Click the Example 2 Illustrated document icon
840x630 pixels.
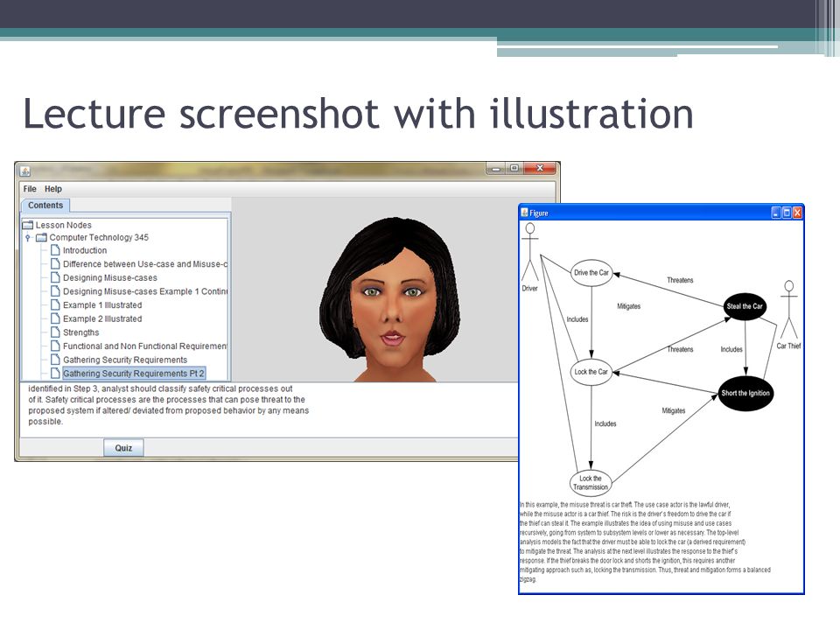point(55,318)
